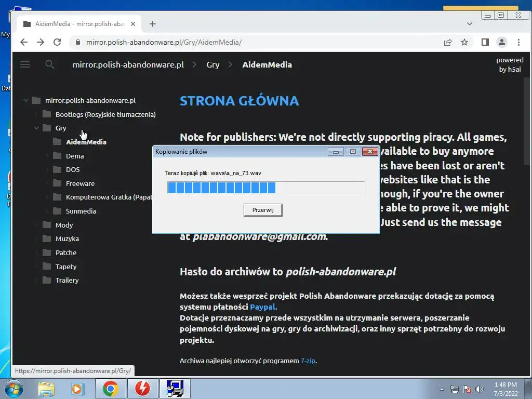Minimize the Kopiowanie plików dialog
This screenshot has width=532, height=399.
(336, 151)
